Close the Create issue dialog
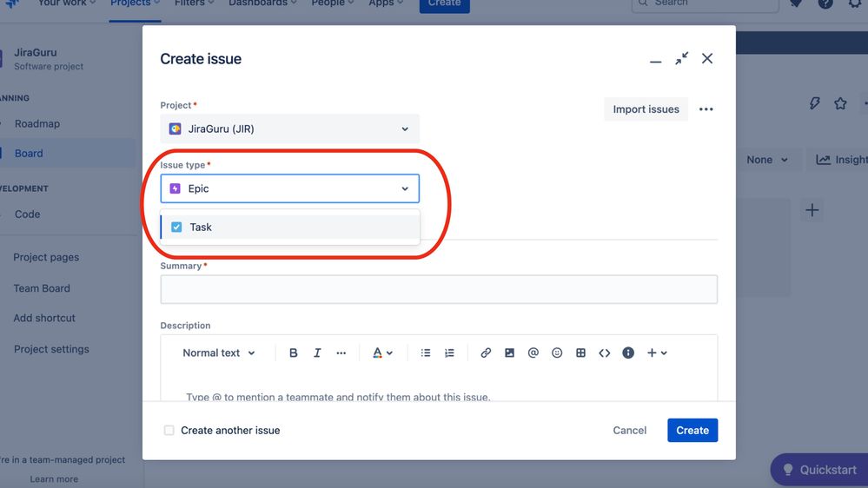The width and height of the screenshot is (868, 488). click(x=707, y=59)
